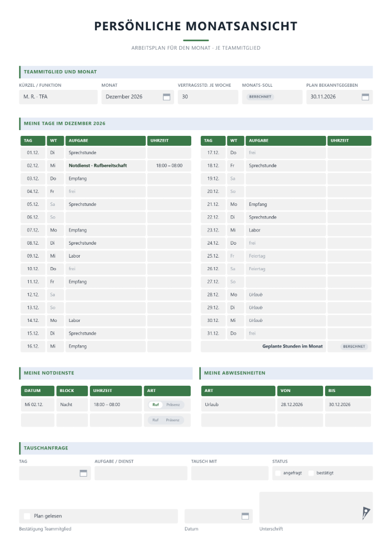Open the Tauschanfrage Tag calendar icon
392x554 pixels.
(84, 473)
